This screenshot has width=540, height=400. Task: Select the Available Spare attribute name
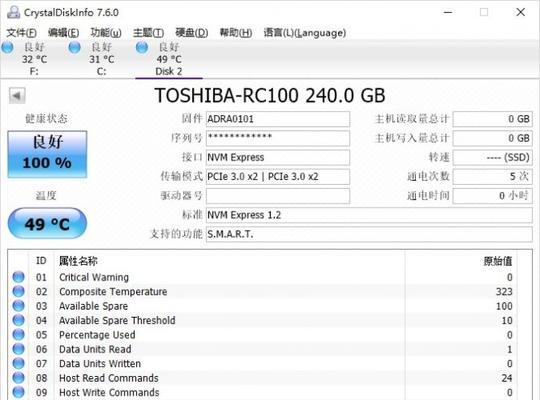point(93,306)
